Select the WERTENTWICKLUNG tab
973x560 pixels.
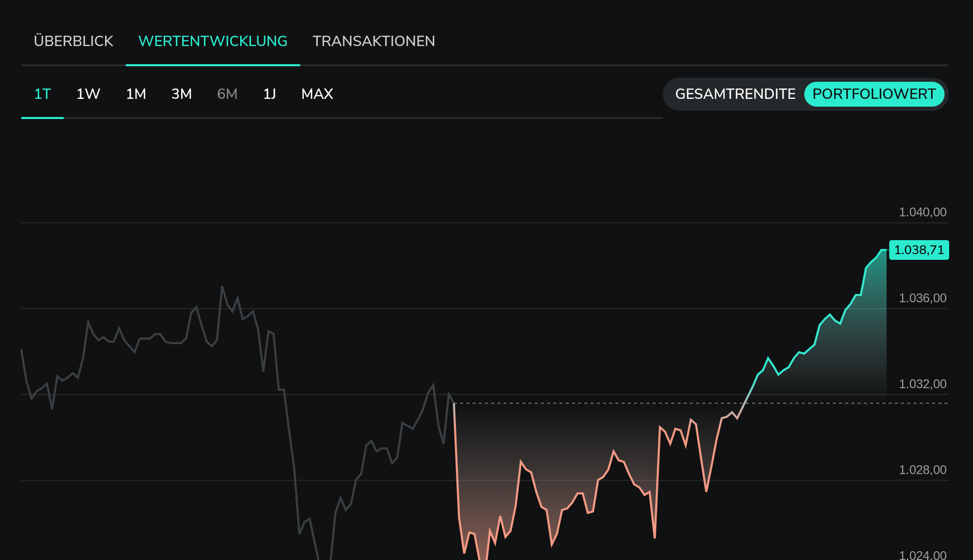pos(213,41)
